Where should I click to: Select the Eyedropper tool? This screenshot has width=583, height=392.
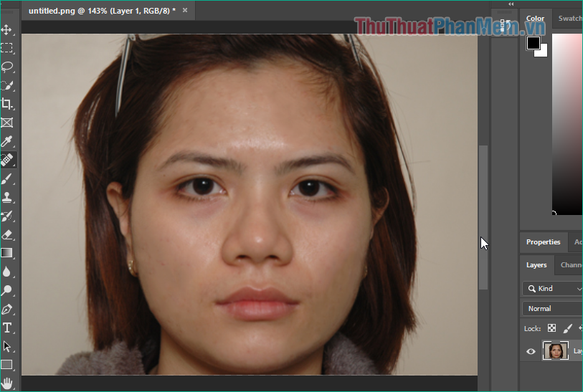[x=6, y=141]
